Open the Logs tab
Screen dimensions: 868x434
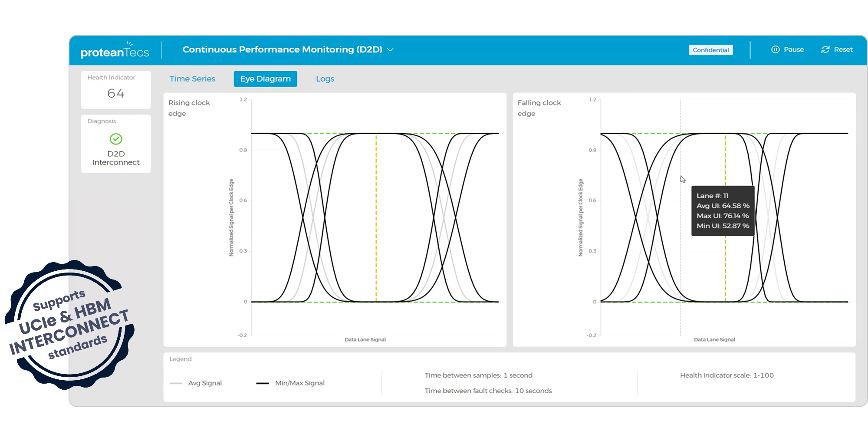(x=325, y=79)
